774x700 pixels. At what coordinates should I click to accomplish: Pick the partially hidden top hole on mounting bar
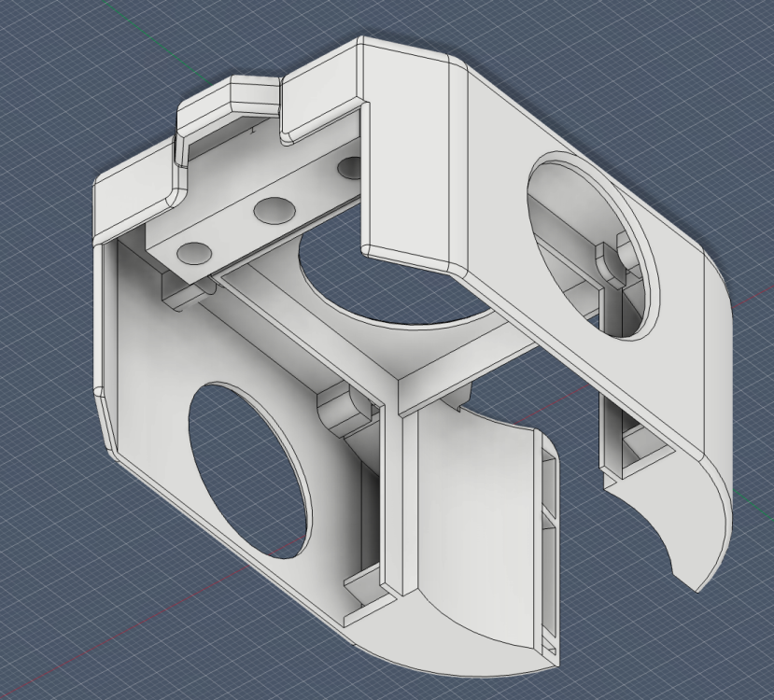pos(349,167)
